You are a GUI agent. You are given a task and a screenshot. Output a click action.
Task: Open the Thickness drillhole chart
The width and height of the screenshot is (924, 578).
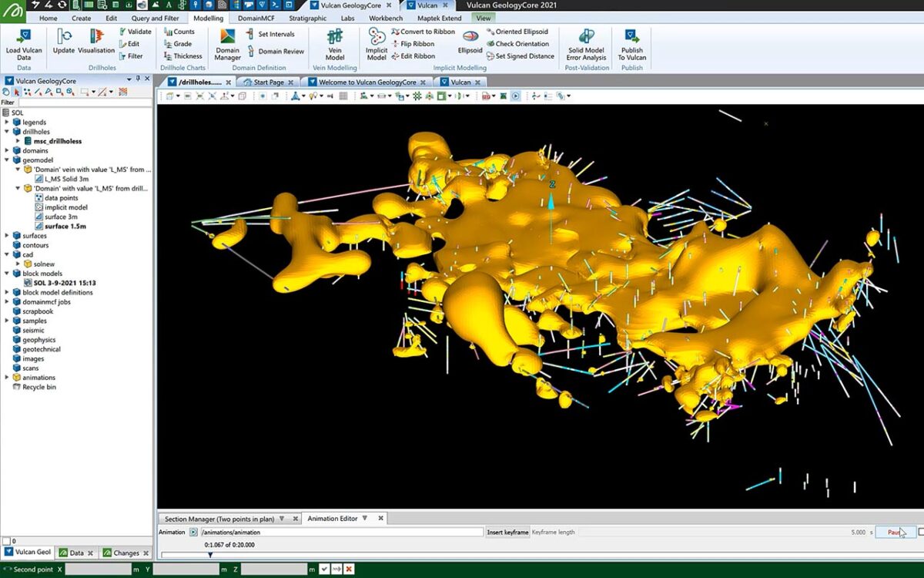coord(182,56)
